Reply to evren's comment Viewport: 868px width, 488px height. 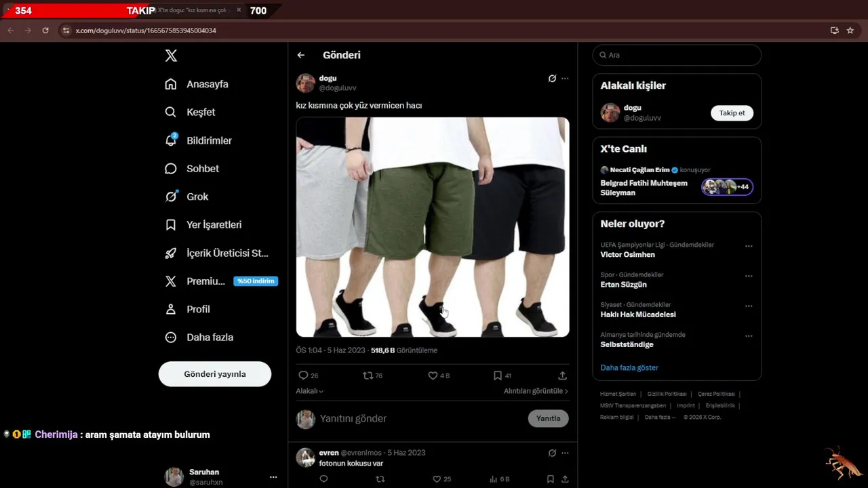[323, 479]
